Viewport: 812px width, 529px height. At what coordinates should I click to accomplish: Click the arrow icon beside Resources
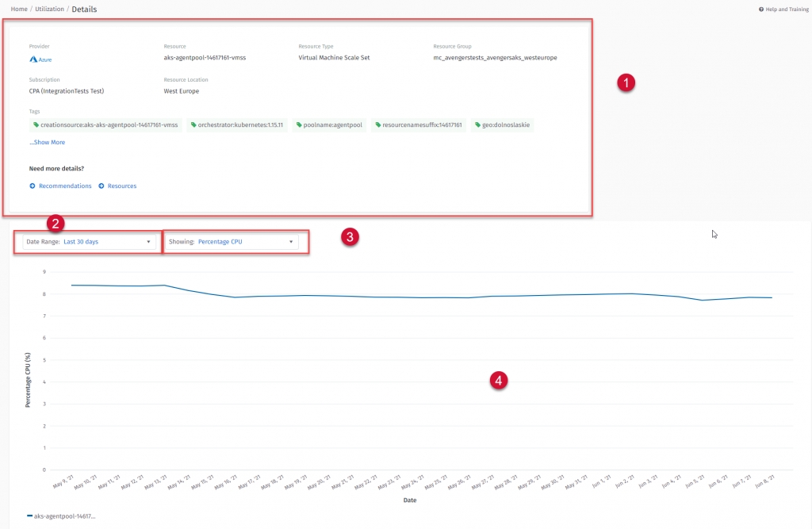pyautogui.click(x=101, y=186)
